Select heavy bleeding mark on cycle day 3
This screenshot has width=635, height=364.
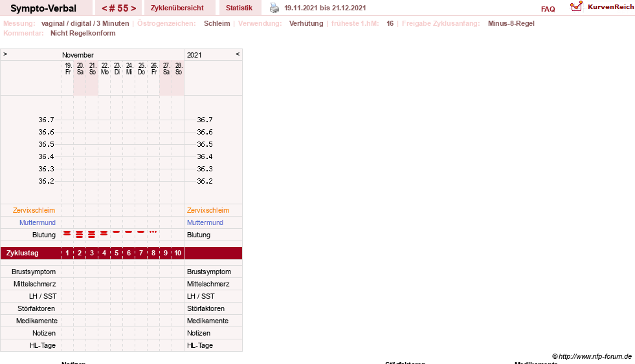tap(92, 234)
